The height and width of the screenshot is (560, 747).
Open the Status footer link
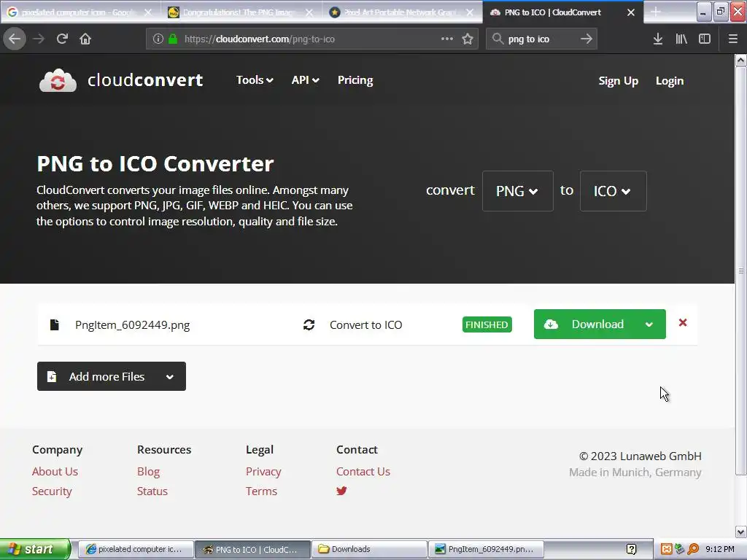tap(152, 491)
